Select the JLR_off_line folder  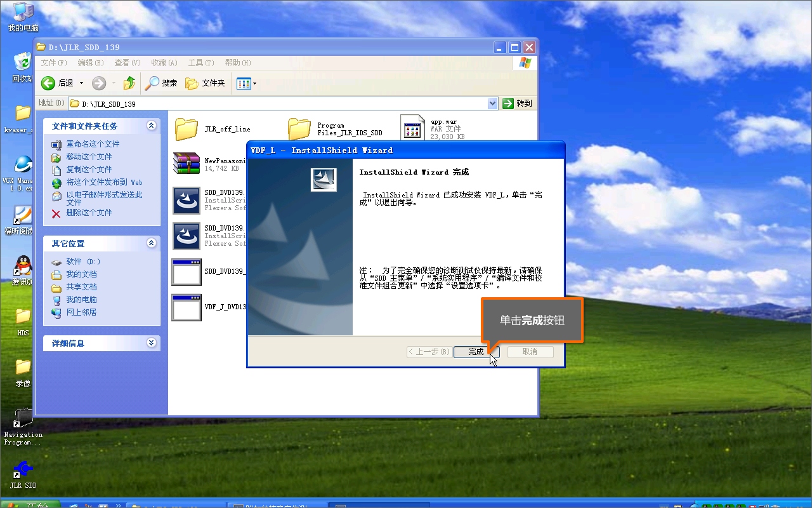pyautogui.click(x=213, y=129)
